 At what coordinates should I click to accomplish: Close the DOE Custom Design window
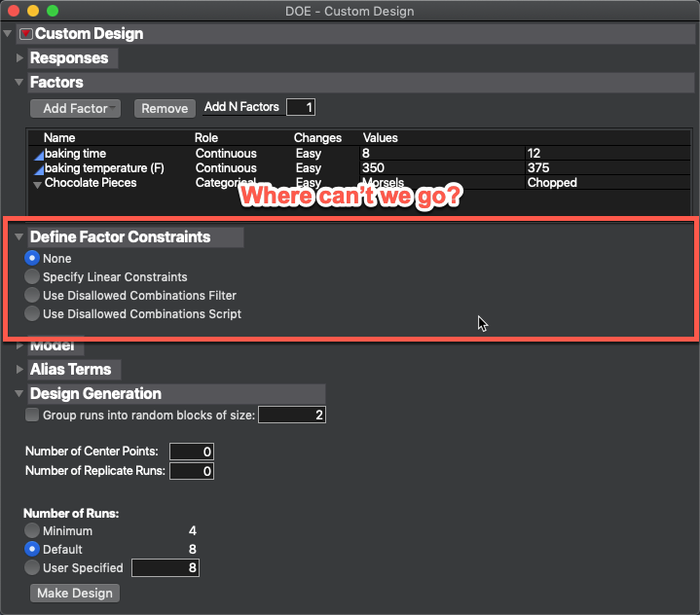[x=14, y=11]
